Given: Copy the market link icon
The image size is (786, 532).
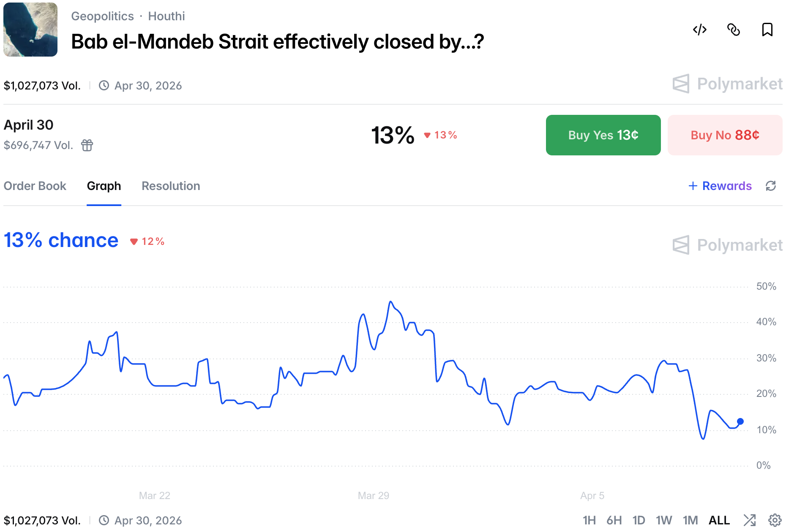Looking at the screenshot, I should (x=734, y=30).
